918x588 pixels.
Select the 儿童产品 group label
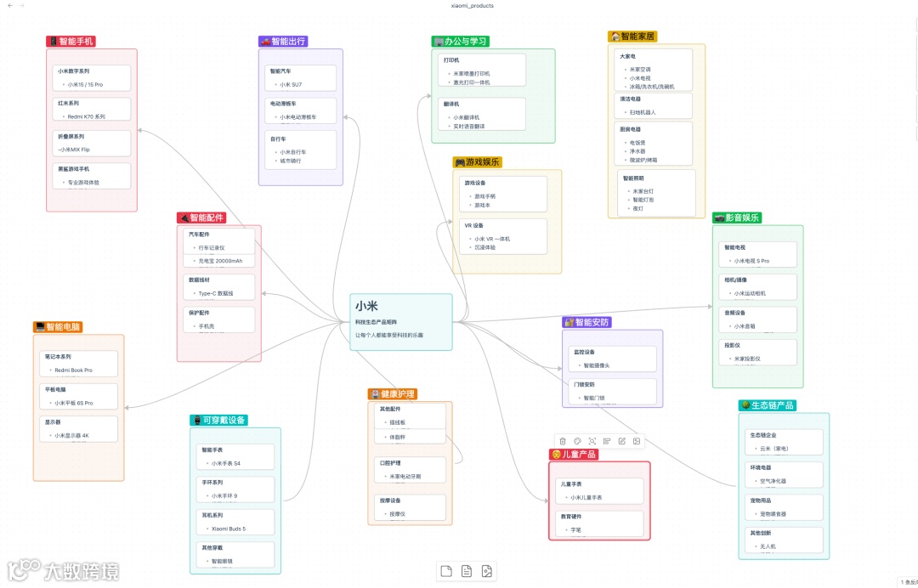[x=574, y=454]
